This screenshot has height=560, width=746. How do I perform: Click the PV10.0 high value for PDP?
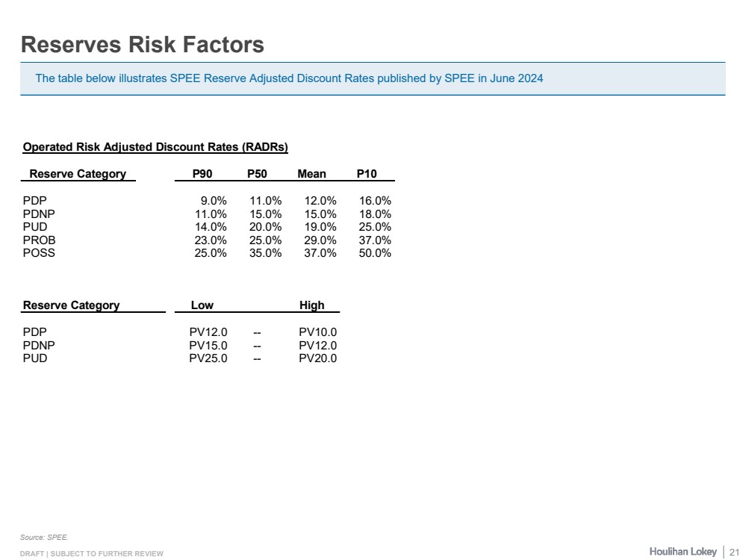(x=318, y=332)
